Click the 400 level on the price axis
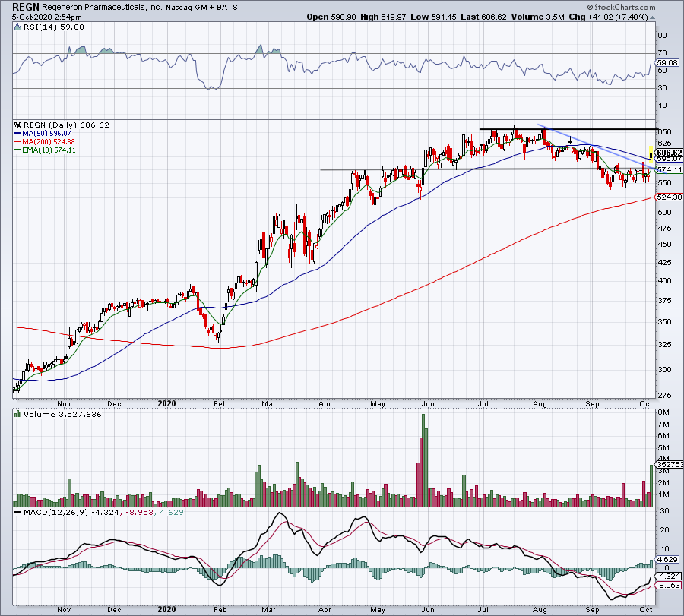The height and width of the screenshot is (616, 684). coord(665,281)
